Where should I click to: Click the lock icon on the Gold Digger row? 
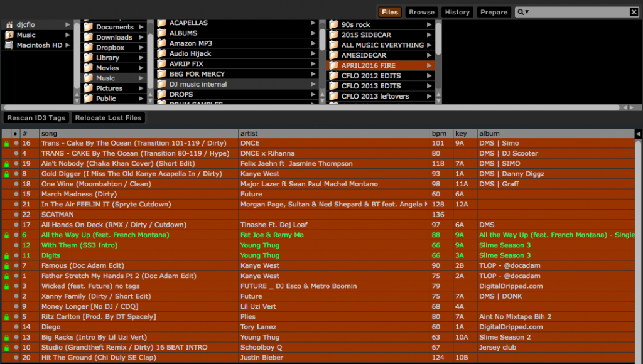6,174
